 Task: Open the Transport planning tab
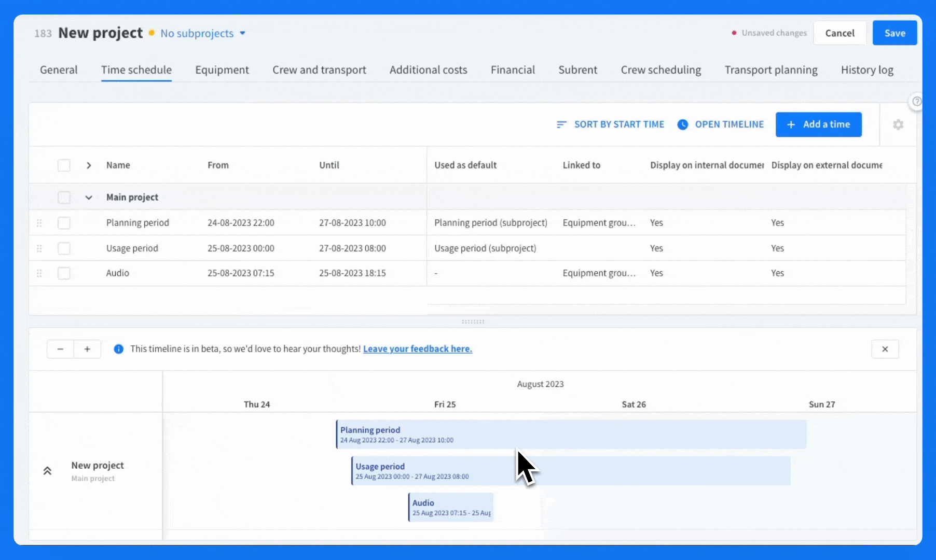click(x=771, y=70)
